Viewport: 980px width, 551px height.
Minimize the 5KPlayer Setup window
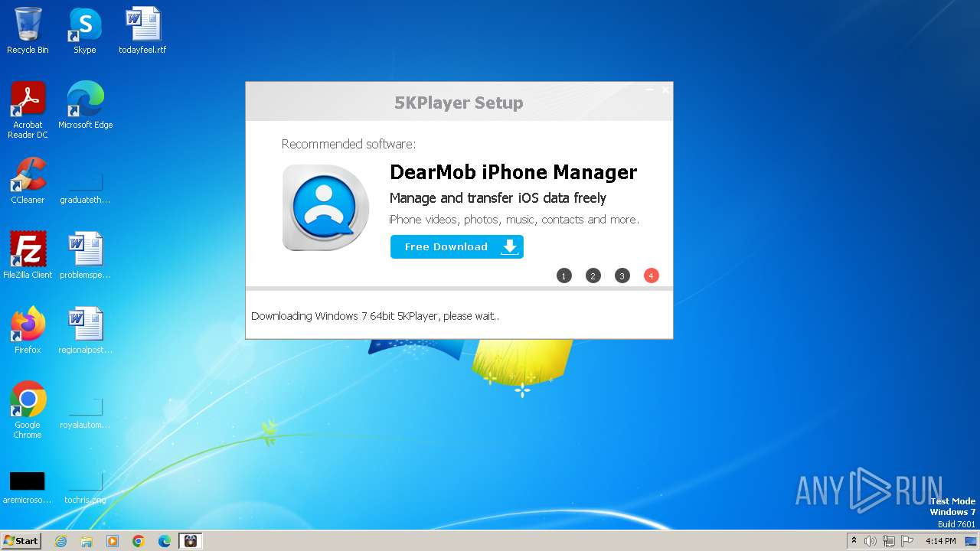[649, 90]
